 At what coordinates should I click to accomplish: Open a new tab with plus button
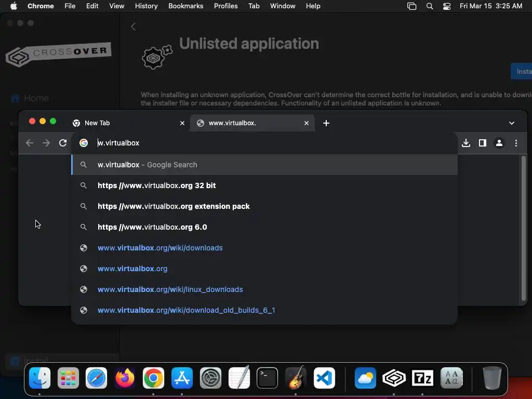pyautogui.click(x=326, y=123)
